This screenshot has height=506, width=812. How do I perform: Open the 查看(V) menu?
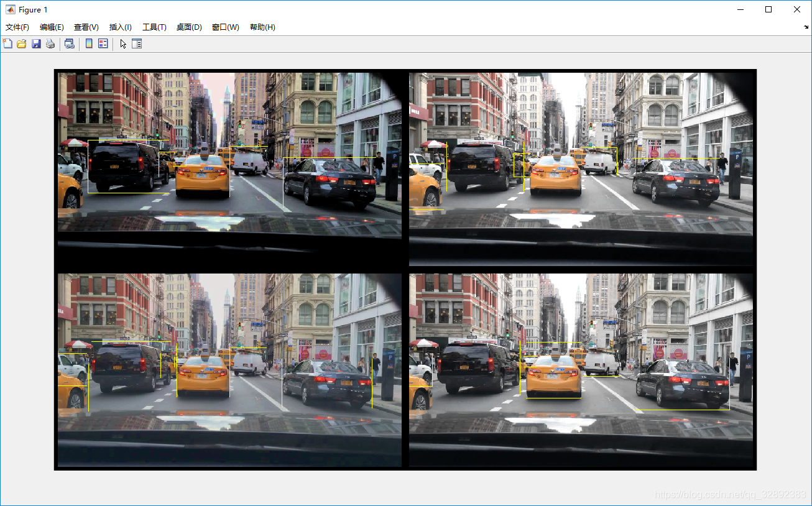86,27
